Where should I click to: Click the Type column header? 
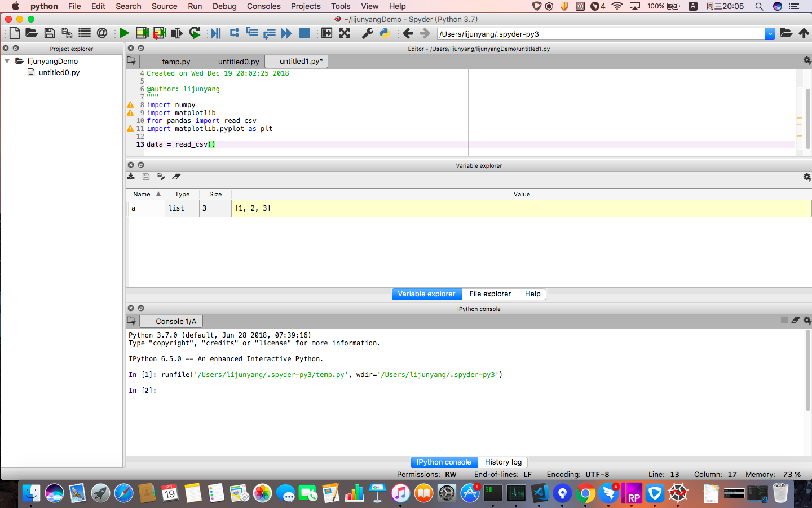pos(182,194)
